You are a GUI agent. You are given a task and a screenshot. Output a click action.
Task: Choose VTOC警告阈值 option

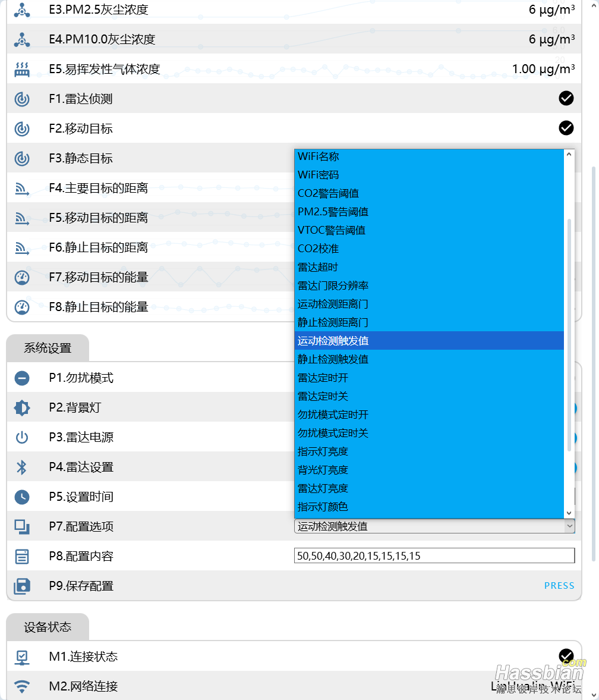429,230
